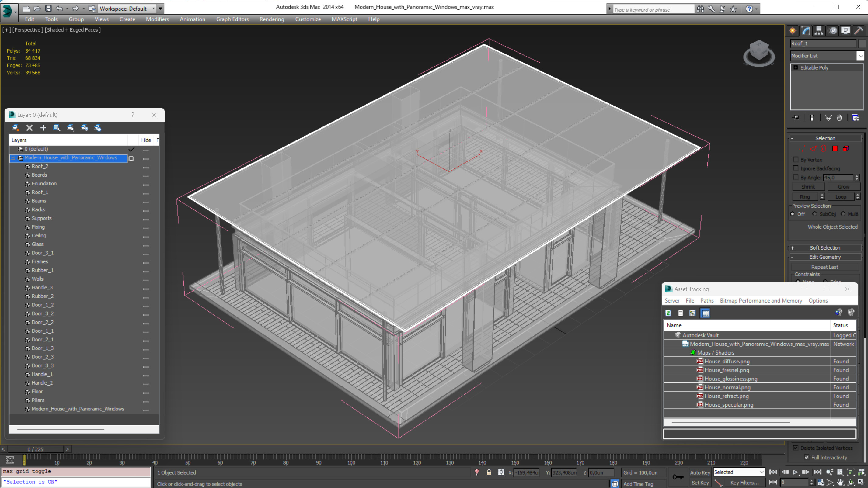Click the ViewCube in viewport

pyautogui.click(x=759, y=53)
